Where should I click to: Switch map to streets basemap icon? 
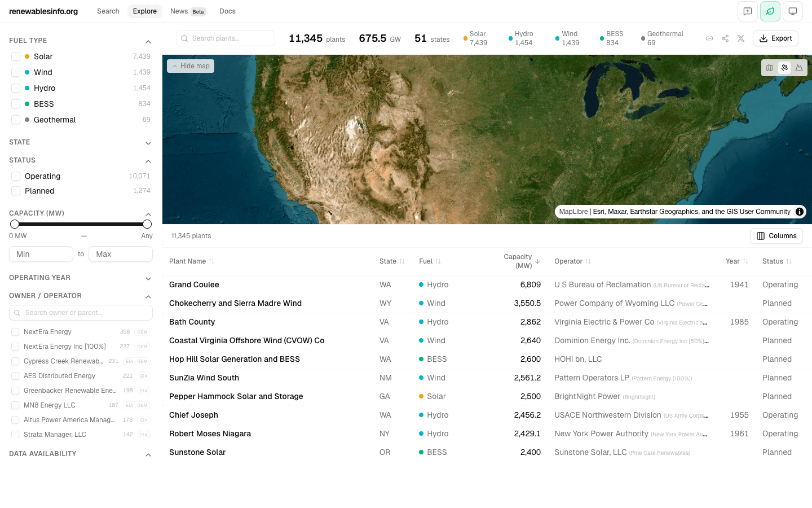[770, 68]
